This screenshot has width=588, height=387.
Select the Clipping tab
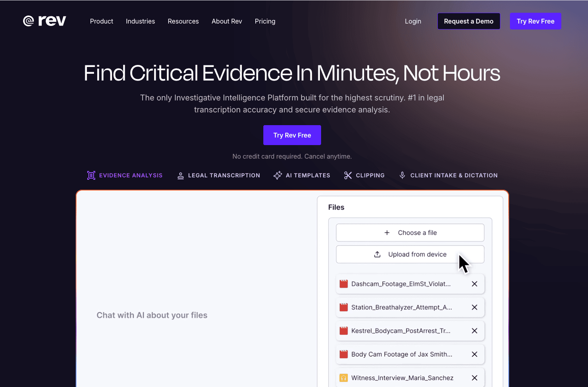point(364,175)
